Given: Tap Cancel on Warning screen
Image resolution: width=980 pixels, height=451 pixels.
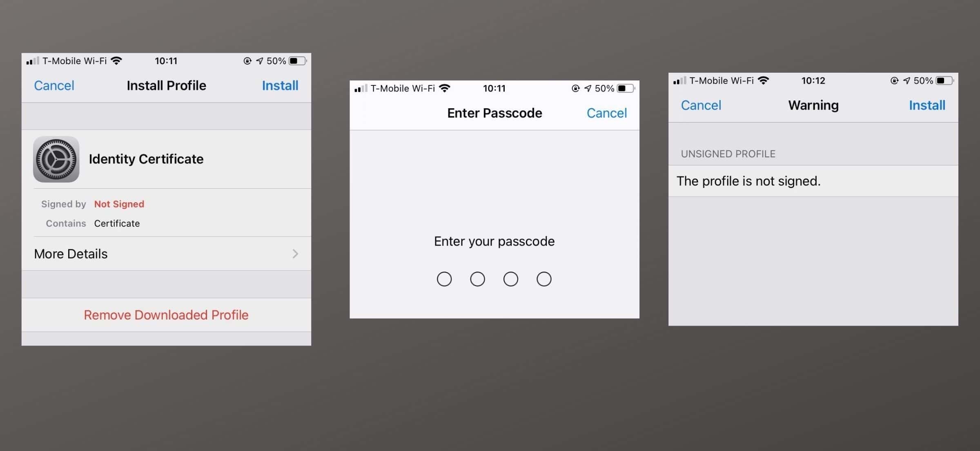Looking at the screenshot, I should (x=701, y=105).
